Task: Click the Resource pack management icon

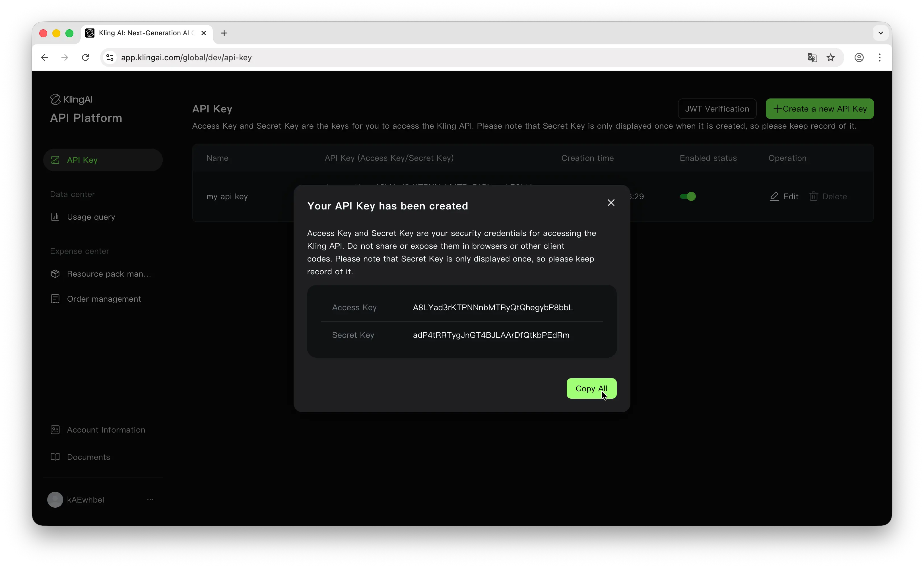Action: [x=55, y=274]
